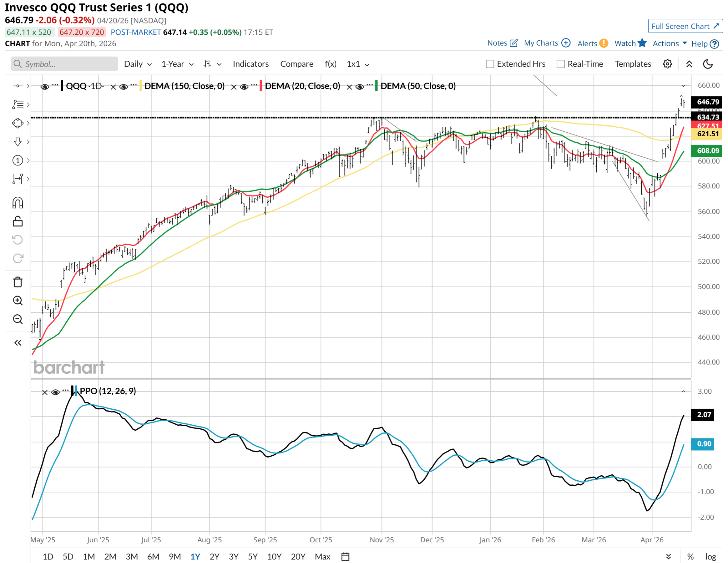
Task: Open the Indicators menu
Action: tap(251, 64)
